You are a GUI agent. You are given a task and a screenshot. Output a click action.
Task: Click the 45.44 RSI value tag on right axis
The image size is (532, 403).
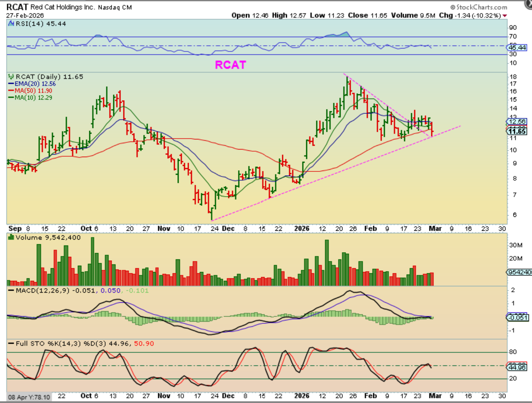pos(517,48)
